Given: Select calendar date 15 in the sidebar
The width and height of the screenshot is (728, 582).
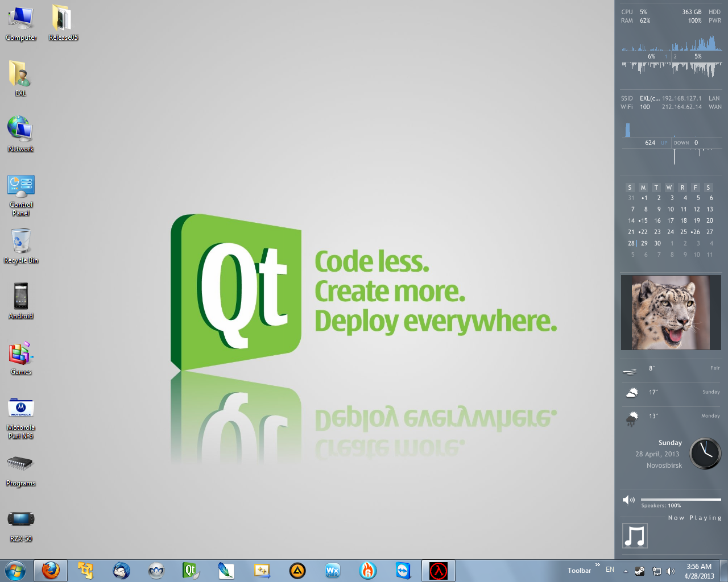Looking at the screenshot, I should pos(643,221).
